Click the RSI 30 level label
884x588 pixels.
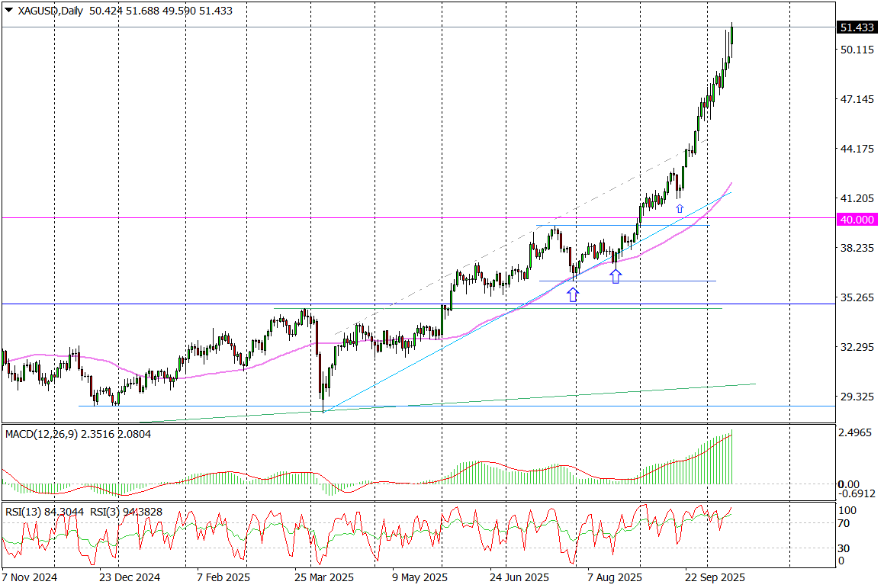point(844,548)
